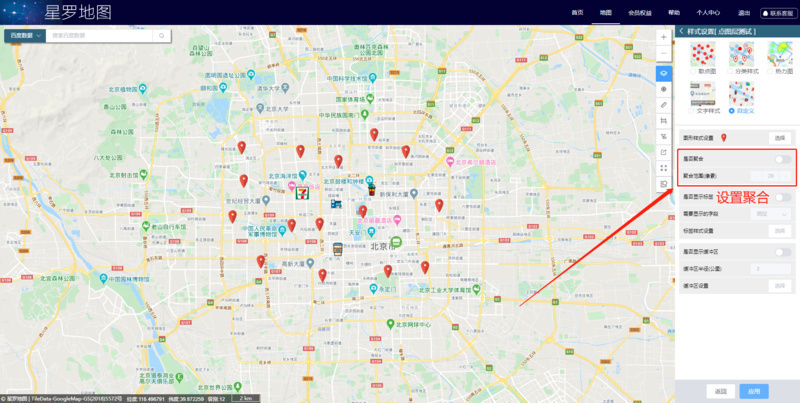The image size is (800, 403).
Task: Click the 北京大学 label on map
Action: click(x=279, y=109)
